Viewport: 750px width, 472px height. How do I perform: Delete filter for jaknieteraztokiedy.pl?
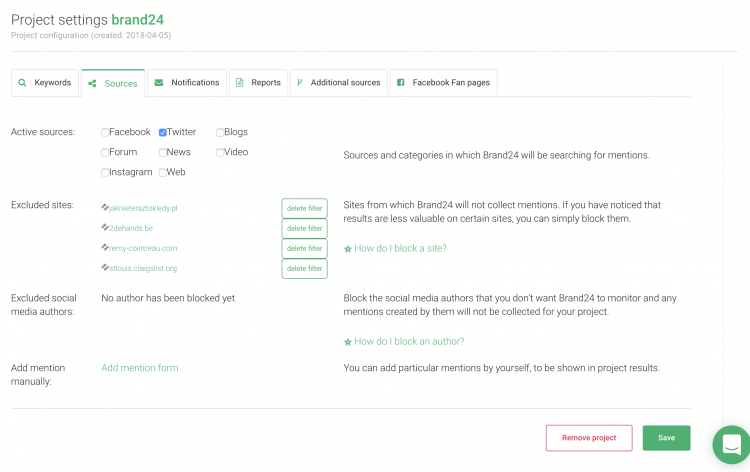[x=304, y=209]
